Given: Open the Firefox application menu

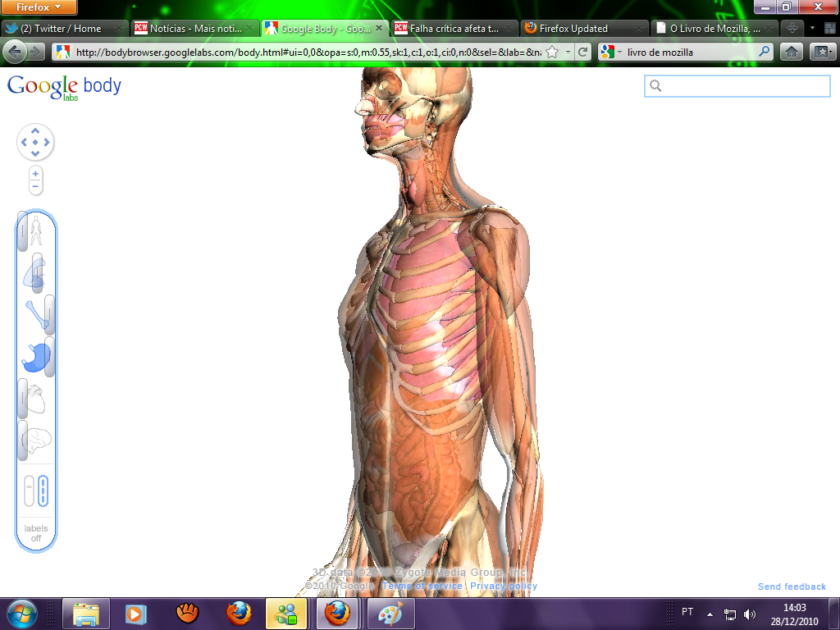Looking at the screenshot, I should (39, 7).
